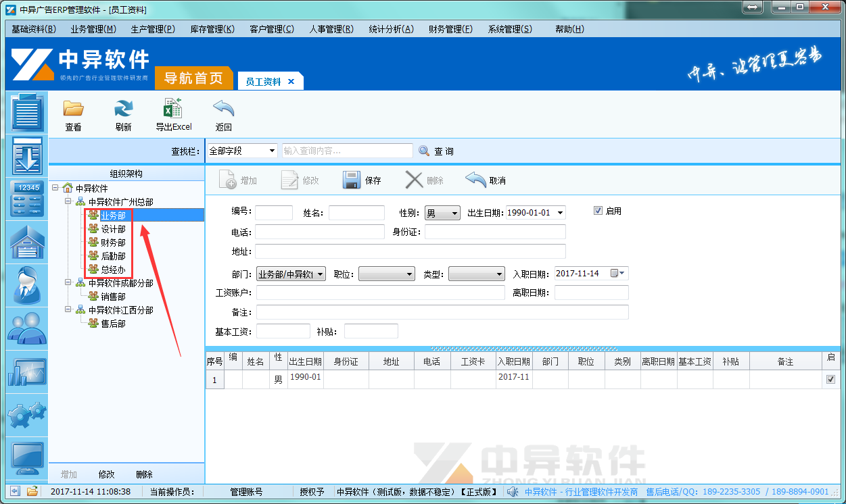Select 设计部 department in tree
This screenshot has height=504, width=846.
113,229
